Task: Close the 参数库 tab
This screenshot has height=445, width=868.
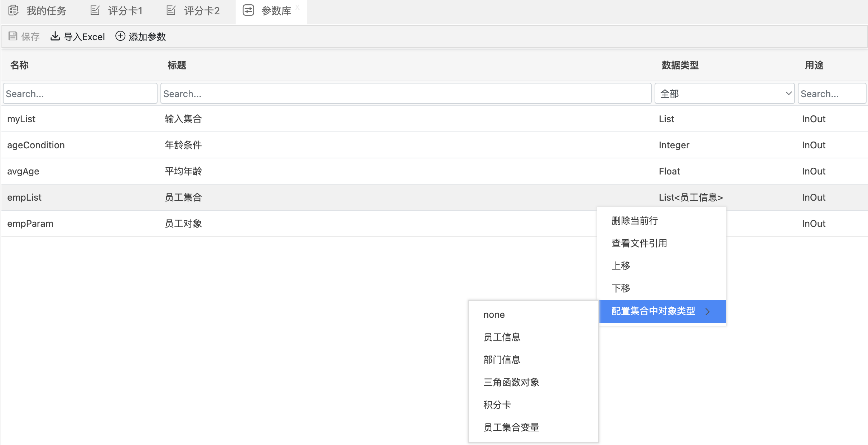Action: coord(297,7)
